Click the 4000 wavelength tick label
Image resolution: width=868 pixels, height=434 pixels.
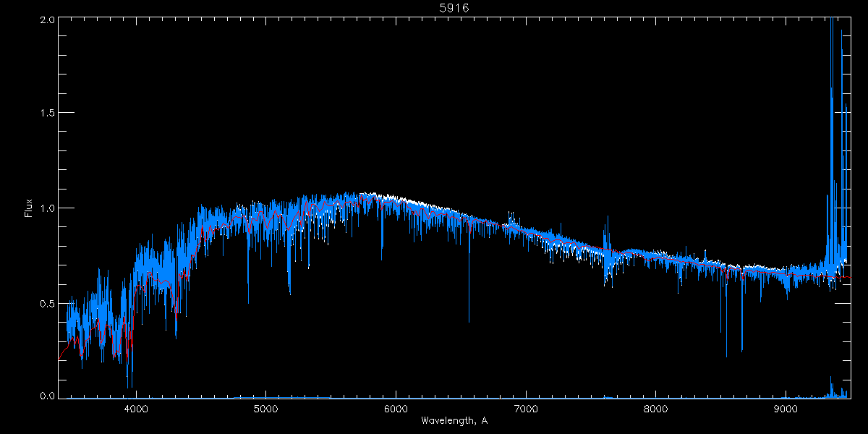(x=136, y=409)
